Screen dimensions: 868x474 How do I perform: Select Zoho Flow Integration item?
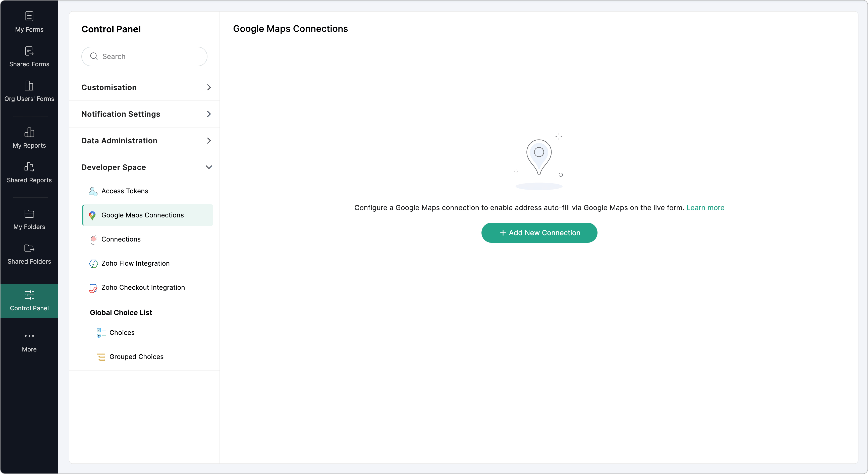[x=135, y=263]
